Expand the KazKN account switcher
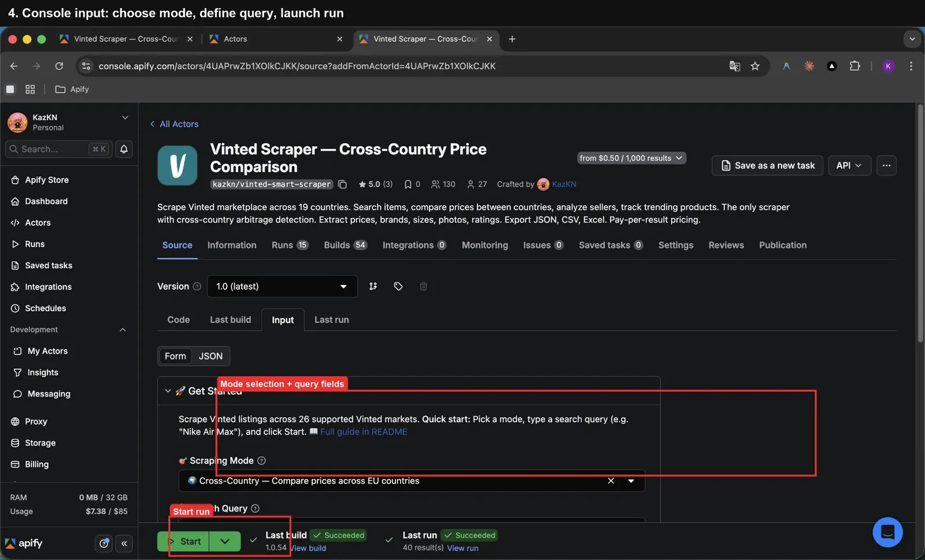 point(125,117)
